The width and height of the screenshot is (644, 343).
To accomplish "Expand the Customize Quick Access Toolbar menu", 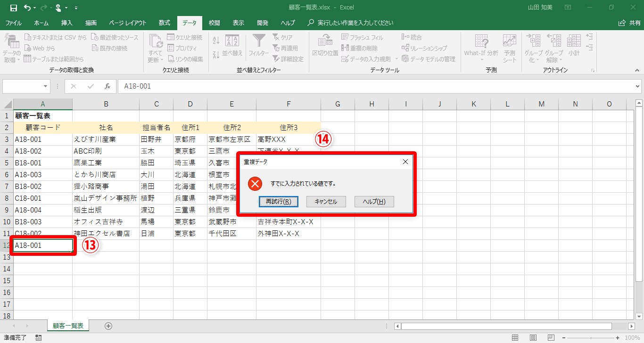I will 76,8.
